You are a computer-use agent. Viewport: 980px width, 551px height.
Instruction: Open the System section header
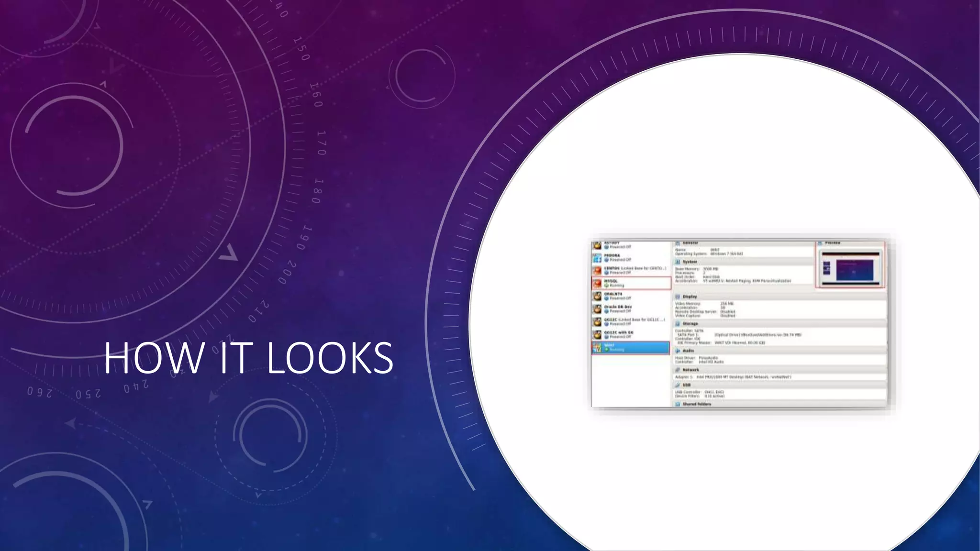690,262
